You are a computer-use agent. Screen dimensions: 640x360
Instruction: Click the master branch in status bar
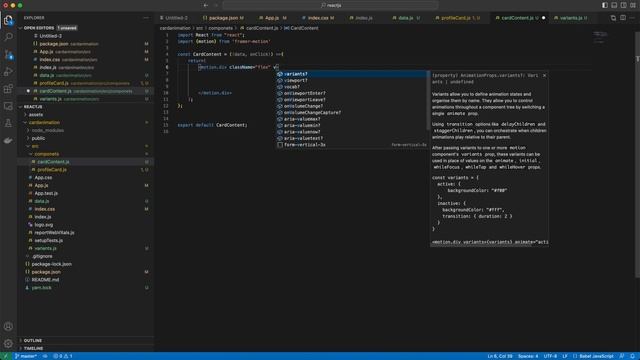pyautogui.click(x=26, y=356)
